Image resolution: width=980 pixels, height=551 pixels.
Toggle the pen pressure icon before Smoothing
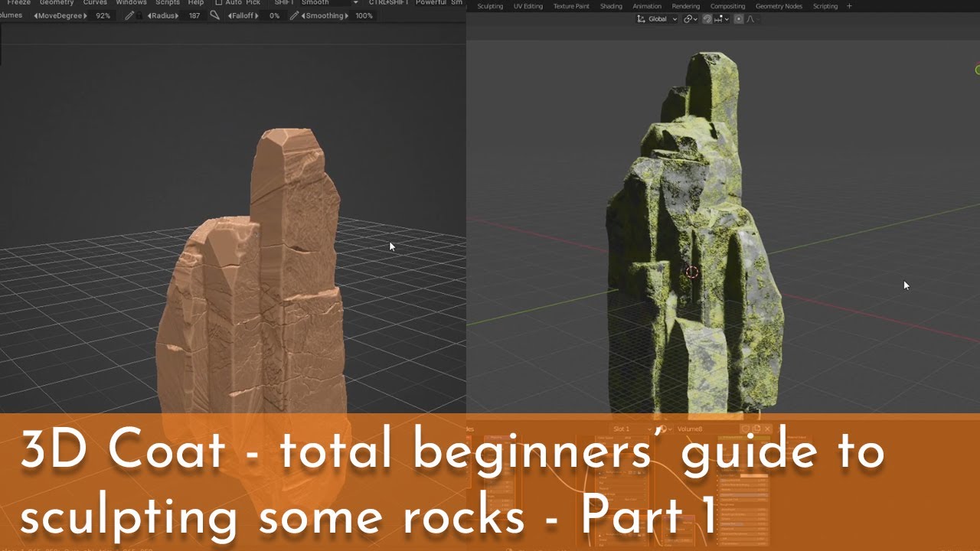tap(295, 16)
